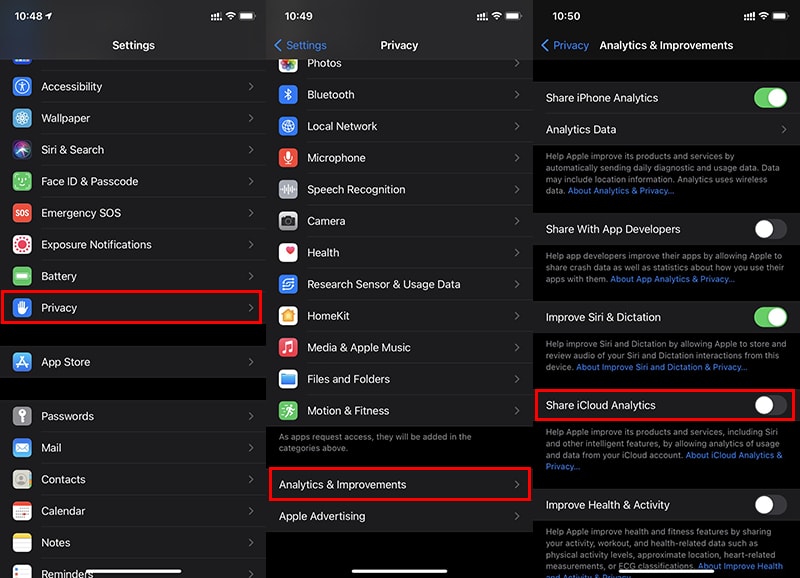This screenshot has height=578, width=800.
Task: Tap the Speech Recognition label
Action: [x=356, y=190]
